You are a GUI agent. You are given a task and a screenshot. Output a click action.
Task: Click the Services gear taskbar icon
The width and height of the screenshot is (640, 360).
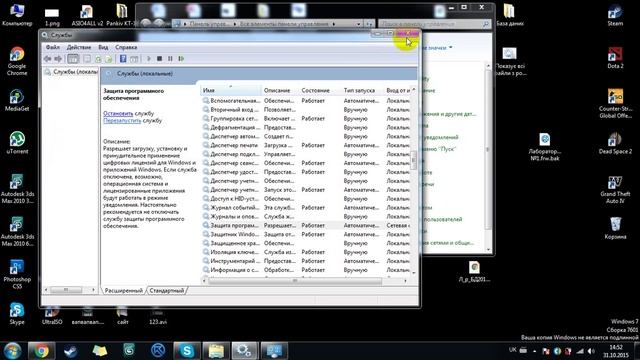[244, 351]
